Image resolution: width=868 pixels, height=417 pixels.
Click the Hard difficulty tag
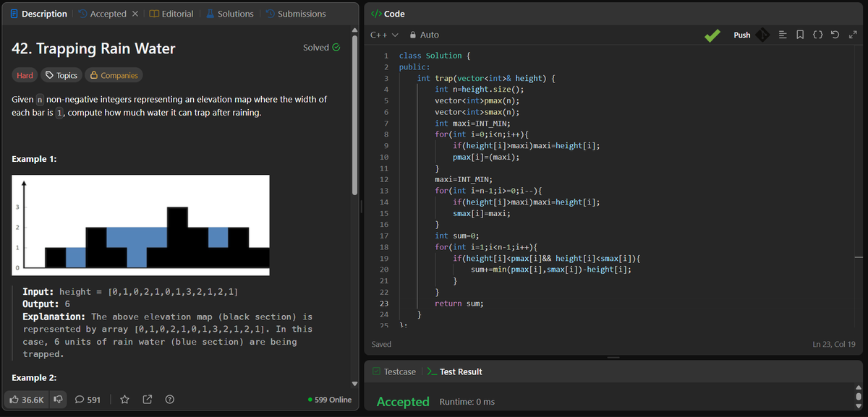click(x=25, y=75)
